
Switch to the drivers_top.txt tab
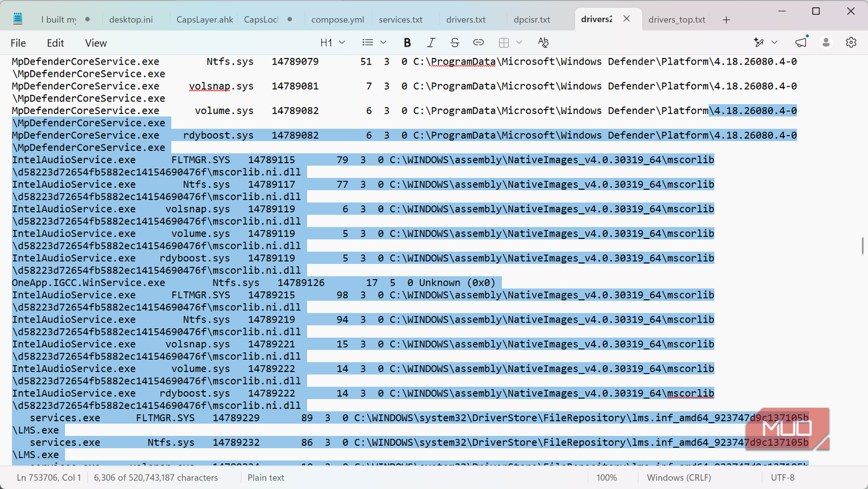tap(677, 20)
